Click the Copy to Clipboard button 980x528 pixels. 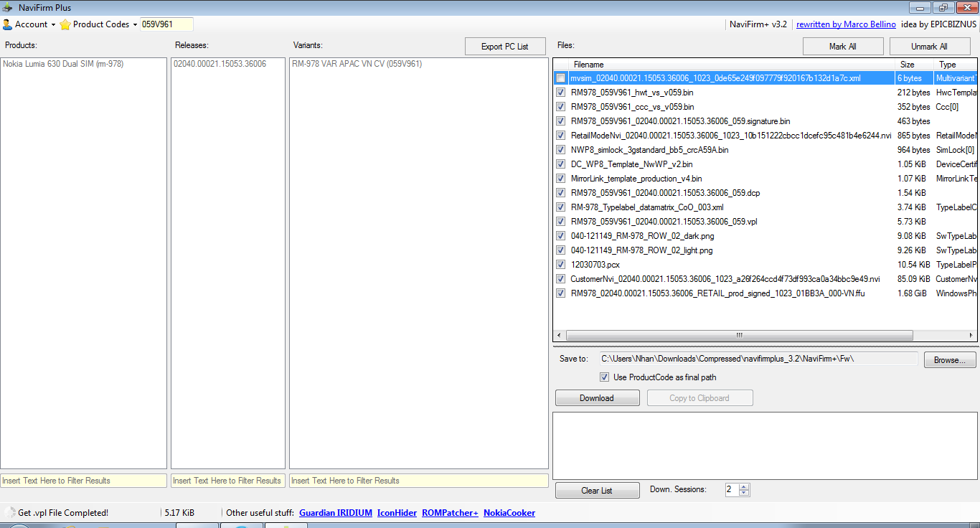[x=699, y=398]
